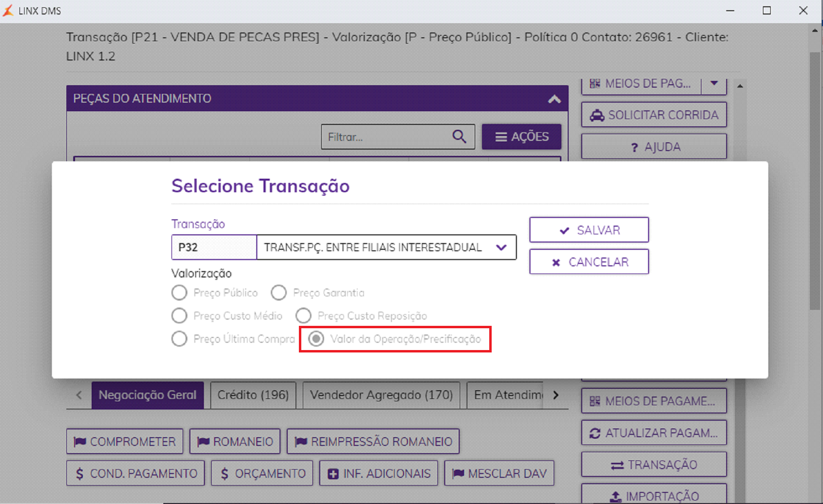The width and height of the screenshot is (823, 504).
Task: Click the taxi icon on Solicitar Corrida
Action: click(x=597, y=115)
